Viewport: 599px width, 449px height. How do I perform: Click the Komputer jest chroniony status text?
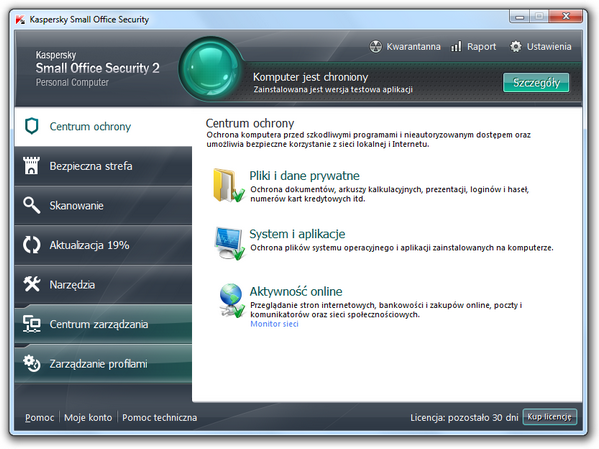311,77
